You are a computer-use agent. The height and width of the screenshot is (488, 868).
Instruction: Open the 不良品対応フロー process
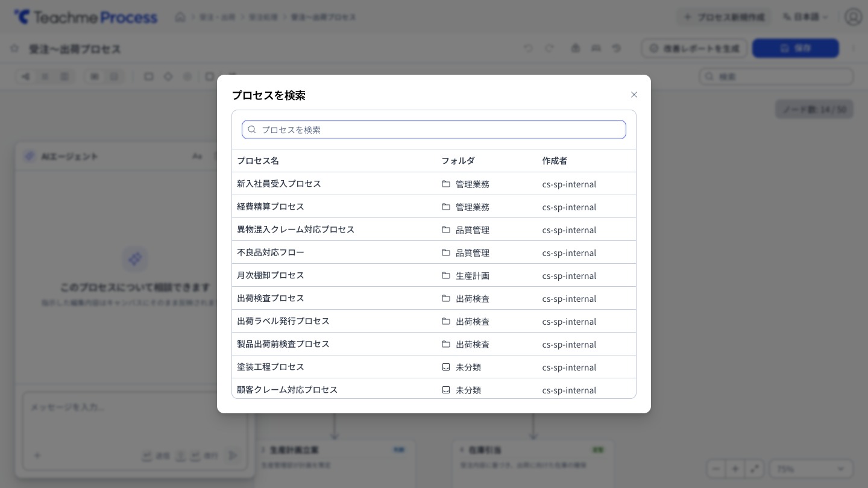pos(434,252)
